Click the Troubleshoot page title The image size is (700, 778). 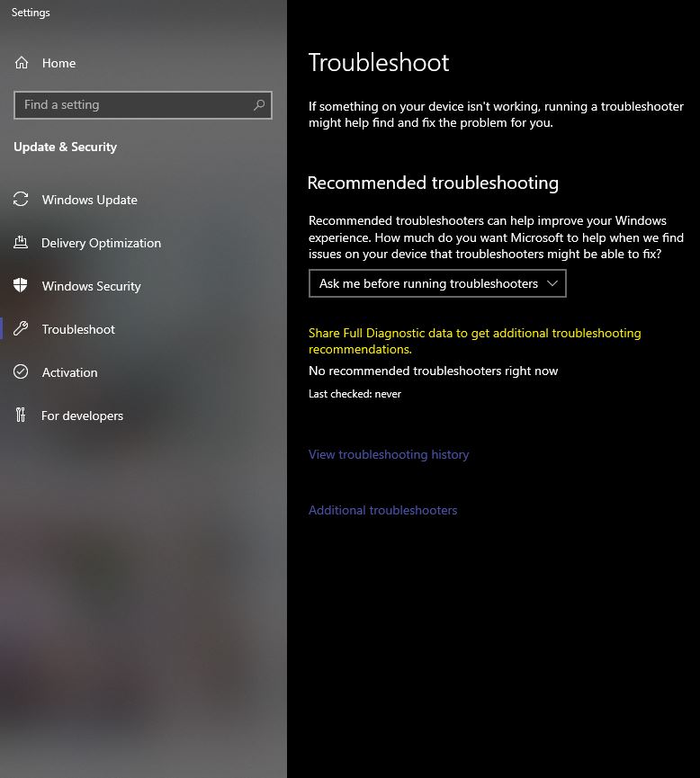click(x=379, y=63)
